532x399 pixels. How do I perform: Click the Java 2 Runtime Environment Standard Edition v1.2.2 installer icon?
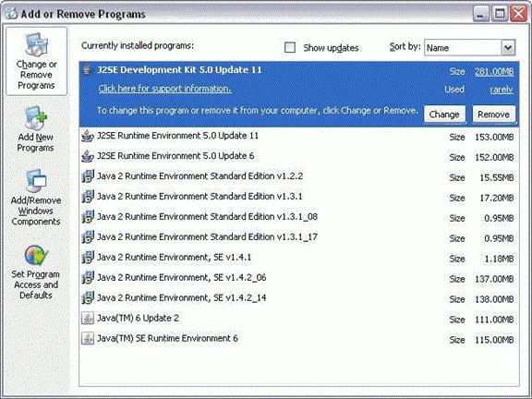pyautogui.click(x=88, y=176)
